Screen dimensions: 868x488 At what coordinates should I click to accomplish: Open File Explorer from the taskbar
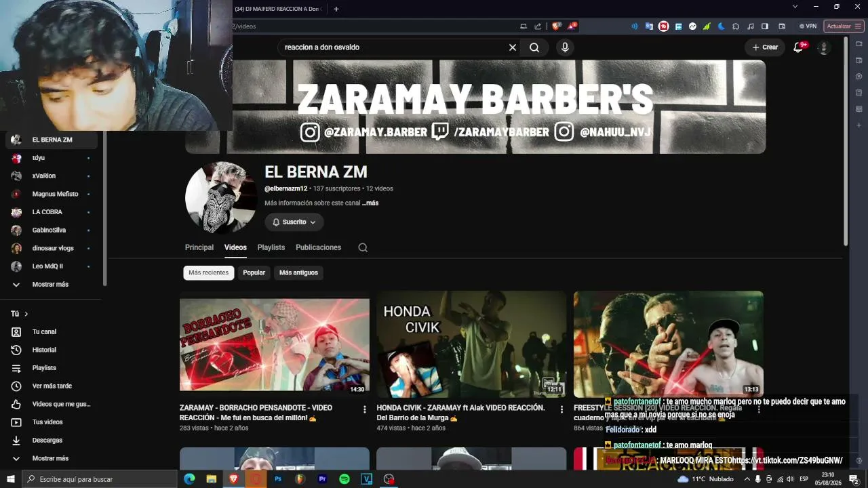pyautogui.click(x=212, y=479)
